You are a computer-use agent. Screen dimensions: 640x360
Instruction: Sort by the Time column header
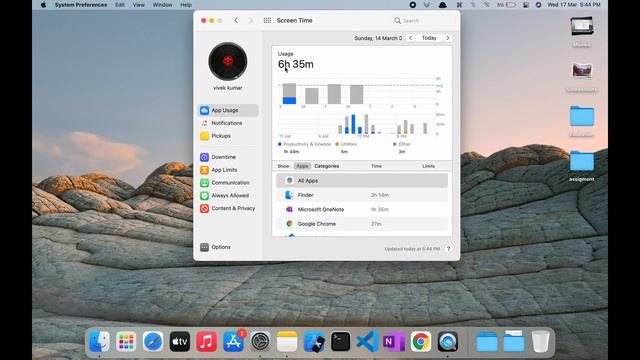pos(376,166)
